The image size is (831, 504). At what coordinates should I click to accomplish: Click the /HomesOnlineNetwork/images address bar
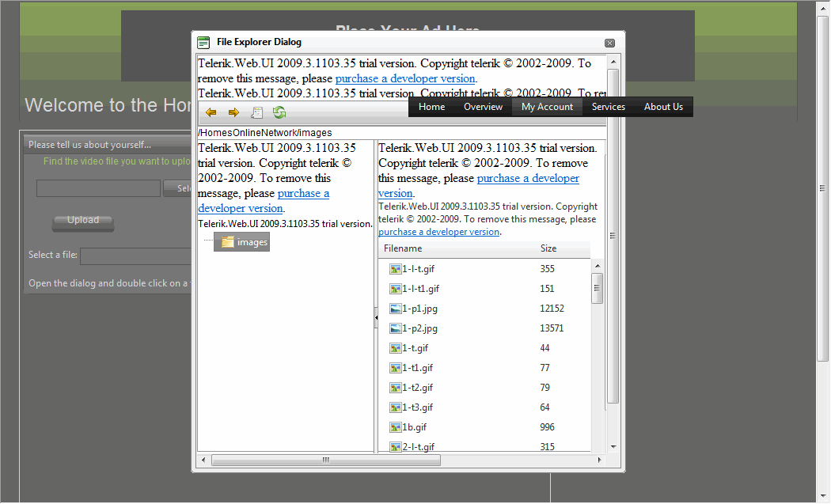click(402, 132)
